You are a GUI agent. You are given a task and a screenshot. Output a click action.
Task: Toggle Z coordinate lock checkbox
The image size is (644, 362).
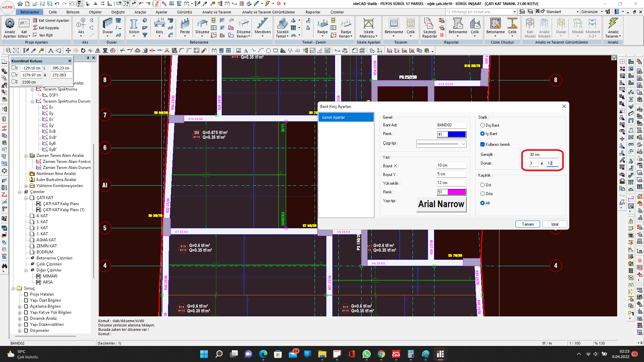click(x=13, y=82)
